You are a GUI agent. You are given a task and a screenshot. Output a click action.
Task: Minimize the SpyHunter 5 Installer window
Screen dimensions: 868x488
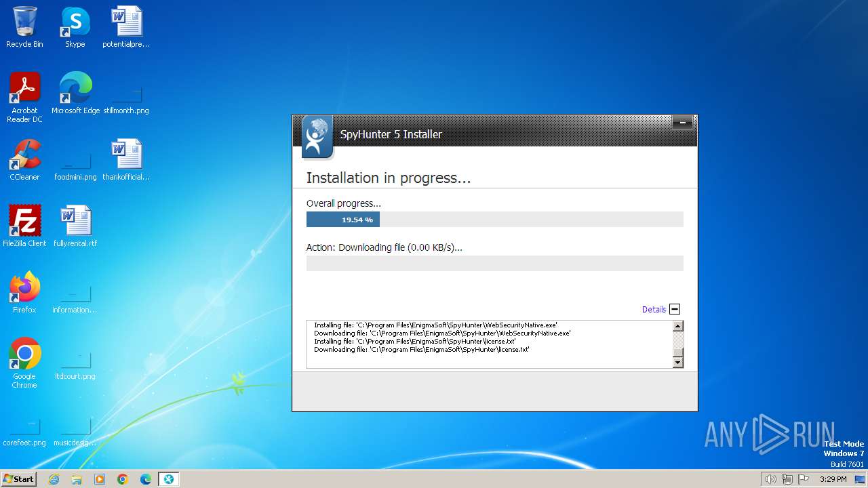(x=682, y=123)
